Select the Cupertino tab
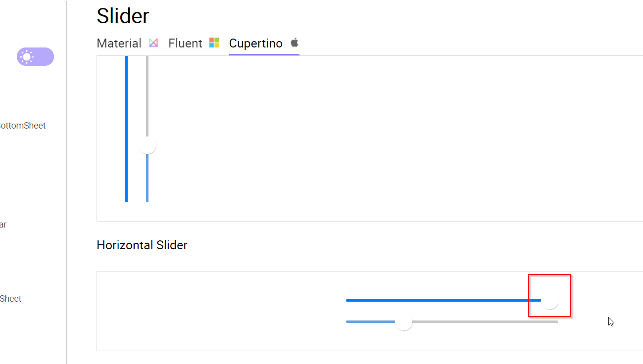The height and width of the screenshot is (364, 643). (256, 43)
